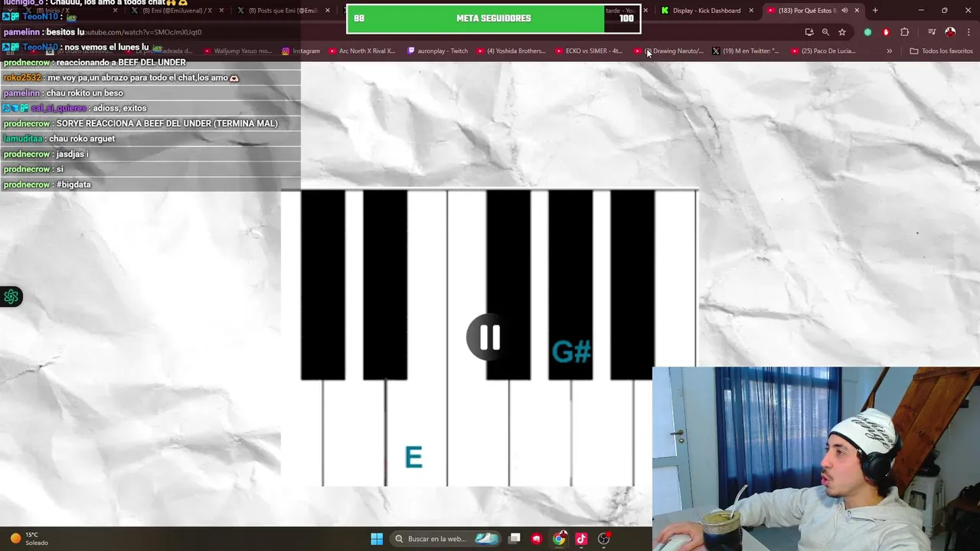
Task: Open the media controls music-note icon
Action: 932,32
